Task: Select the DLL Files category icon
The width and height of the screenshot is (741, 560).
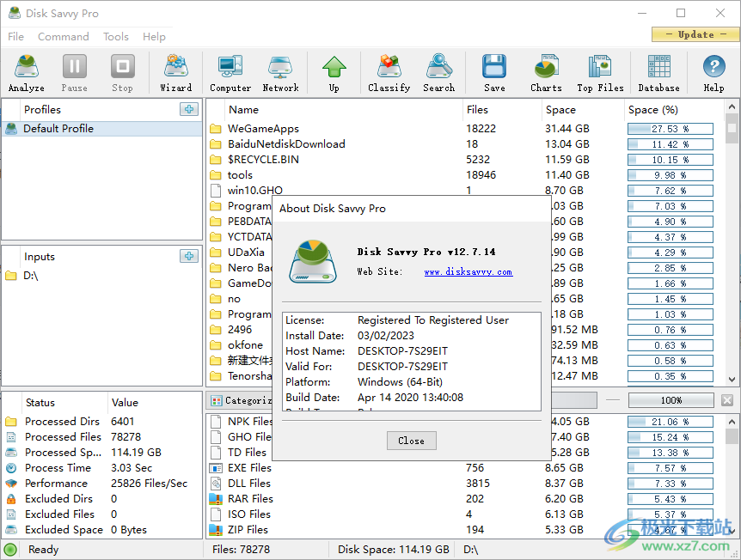Action: pyautogui.click(x=216, y=483)
